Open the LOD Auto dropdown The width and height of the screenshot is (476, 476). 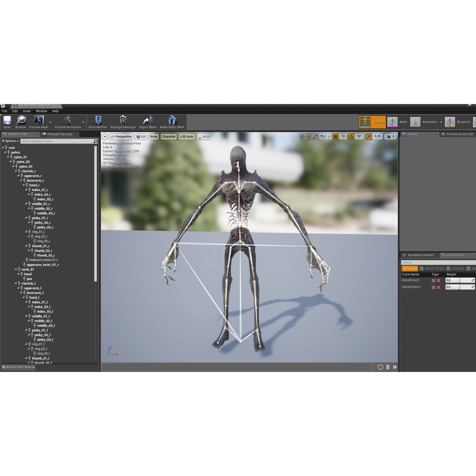pos(186,137)
